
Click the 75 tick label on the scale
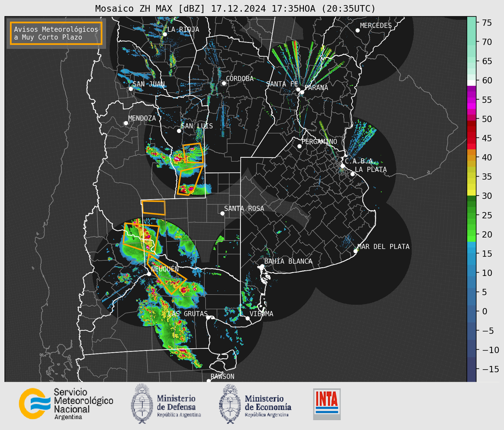[487, 23]
